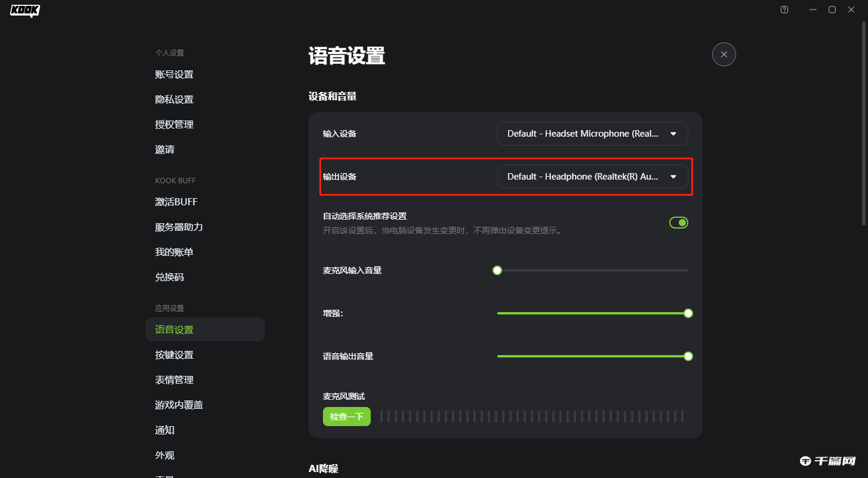The image size is (868, 478).
Task: Click the KOOK logo icon
Action: pos(24,10)
